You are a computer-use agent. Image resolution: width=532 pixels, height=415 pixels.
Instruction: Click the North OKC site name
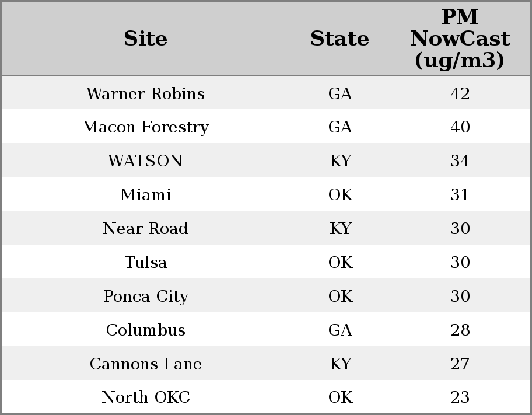[x=145, y=397]
